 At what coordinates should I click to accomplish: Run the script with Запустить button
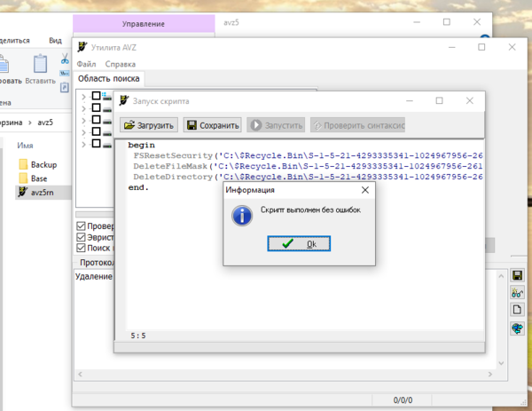[x=276, y=125]
